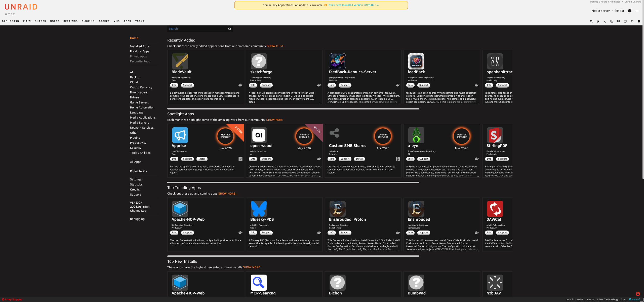This screenshot has width=644, height=302.
Task: Click the MCP-Searxng magnifier app icon
Action: 259,282
